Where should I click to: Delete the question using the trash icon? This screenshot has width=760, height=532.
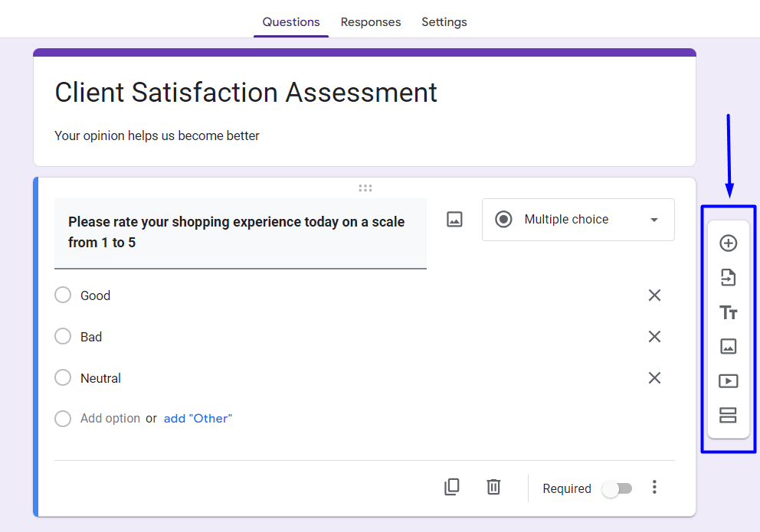point(493,487)
